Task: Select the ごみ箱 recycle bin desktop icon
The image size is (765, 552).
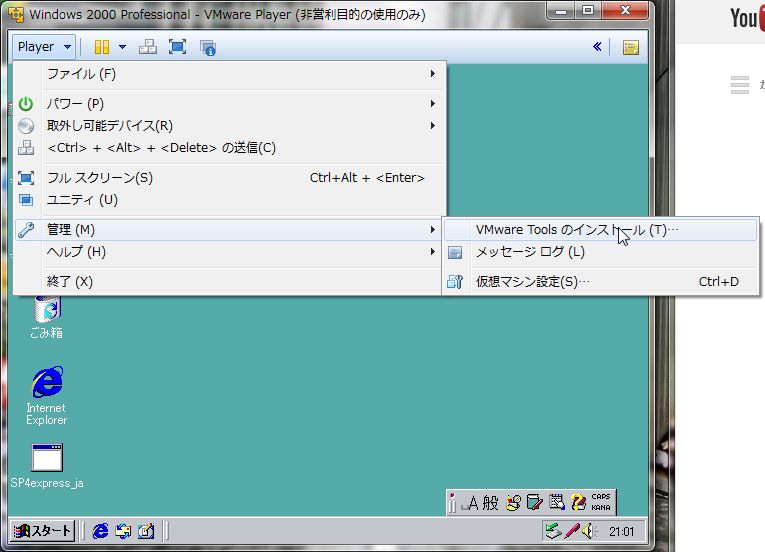Action: click(47, 317)
